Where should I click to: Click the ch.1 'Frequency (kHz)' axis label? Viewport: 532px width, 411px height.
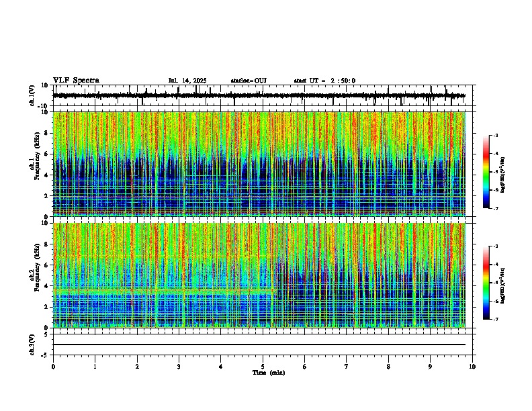pos(37,156)
